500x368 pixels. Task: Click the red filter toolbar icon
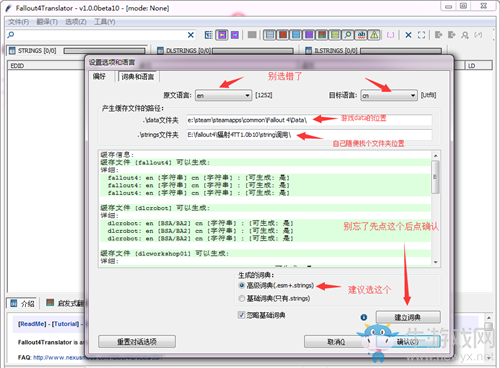[x=283, y=35]
